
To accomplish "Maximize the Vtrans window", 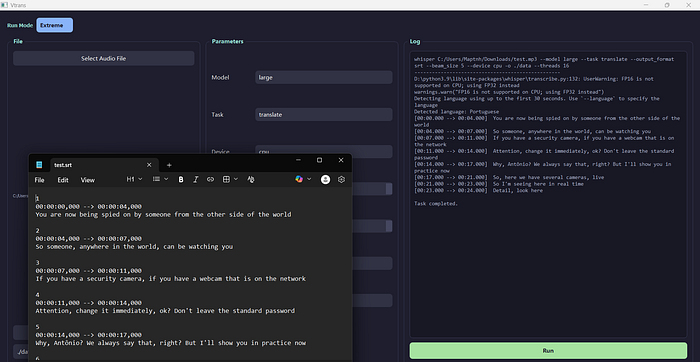I will (667, 5).
